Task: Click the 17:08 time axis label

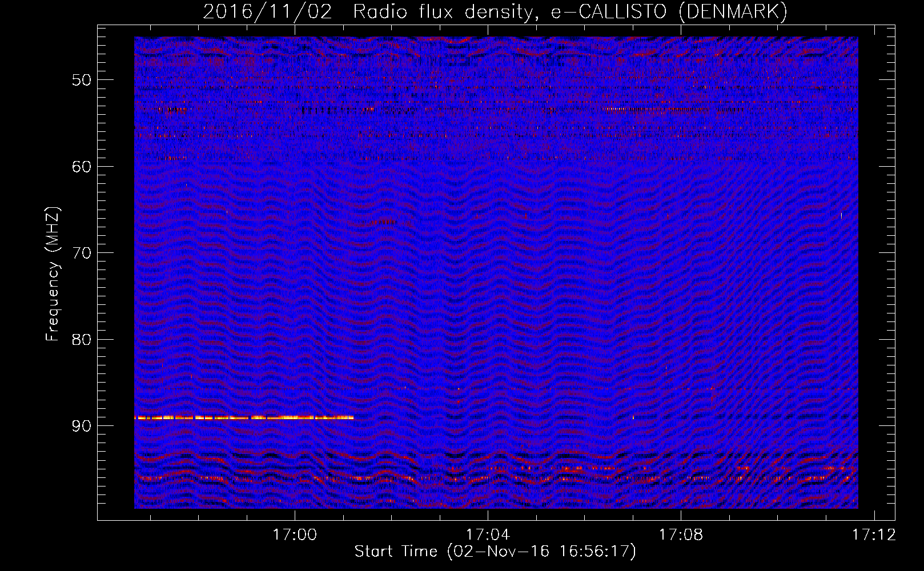Action: tap(681, 535)
